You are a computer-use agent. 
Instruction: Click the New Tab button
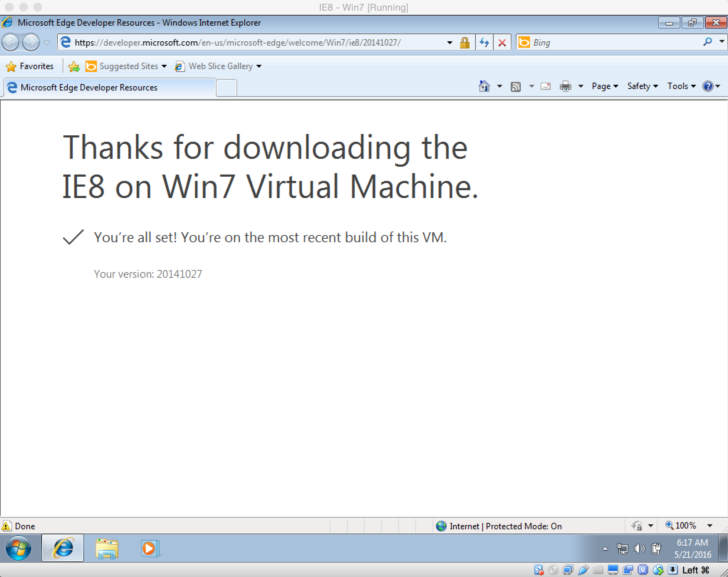pos(227,88)
